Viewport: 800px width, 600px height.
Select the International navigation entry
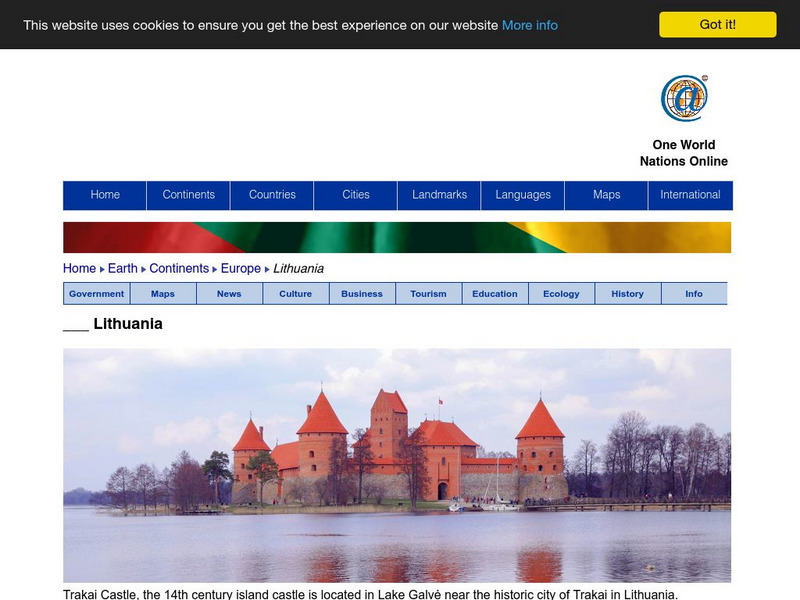coord(690,195)
